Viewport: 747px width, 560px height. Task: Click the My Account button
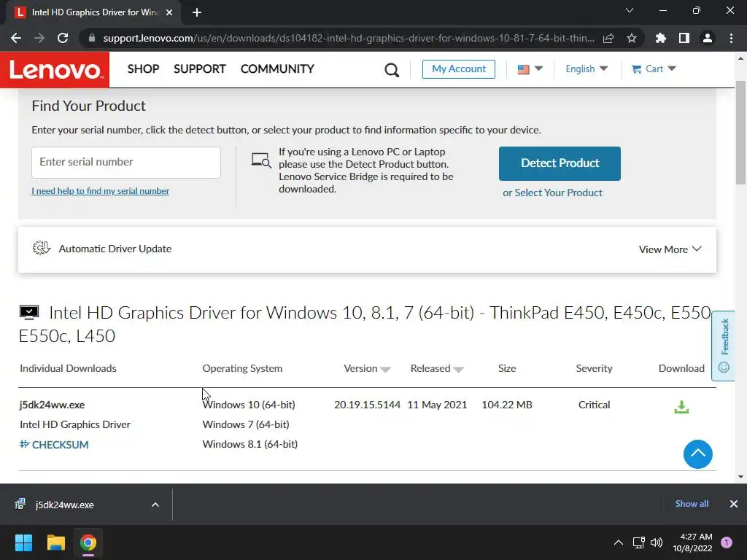pos(459,69)
